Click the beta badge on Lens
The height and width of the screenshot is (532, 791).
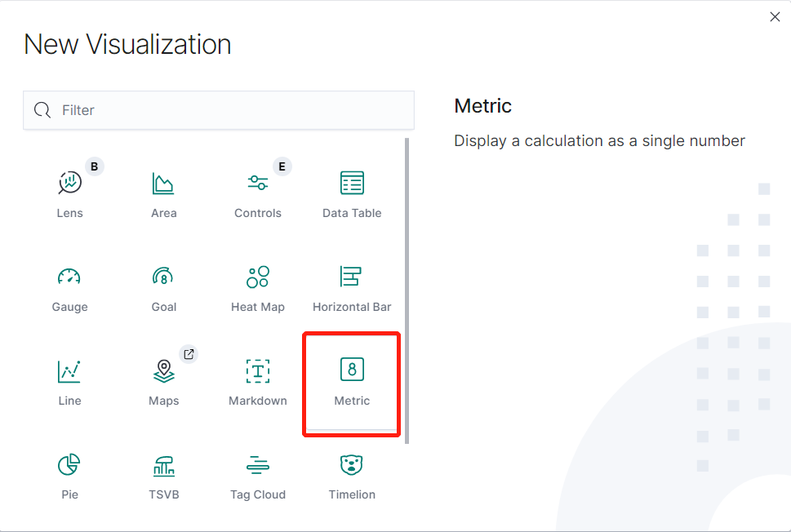click(95, 166)
